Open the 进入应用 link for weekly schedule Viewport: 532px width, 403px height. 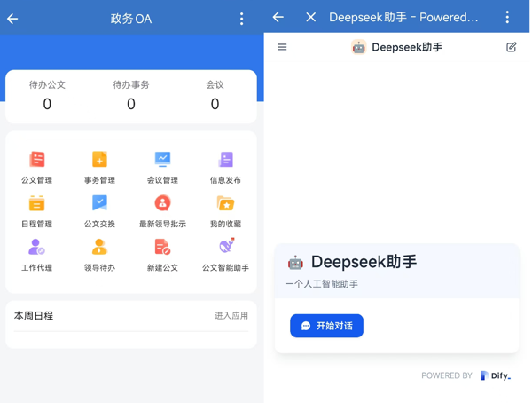click(231, 316)
